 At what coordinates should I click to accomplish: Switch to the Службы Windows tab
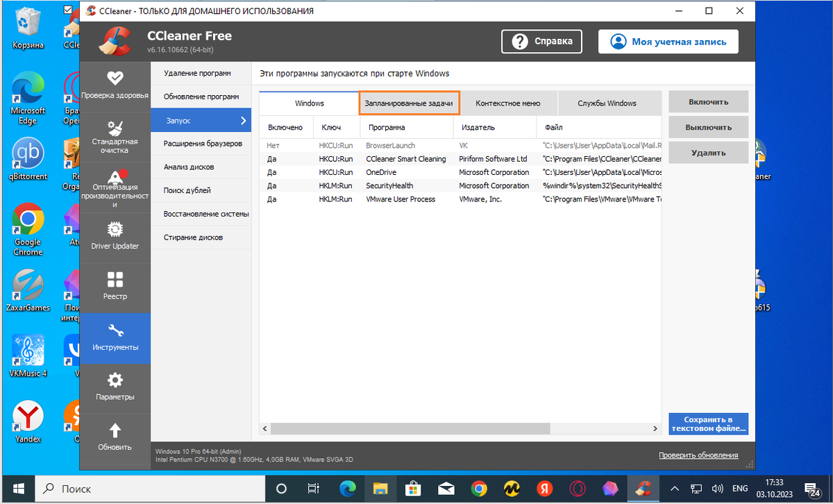coord(607,103)
